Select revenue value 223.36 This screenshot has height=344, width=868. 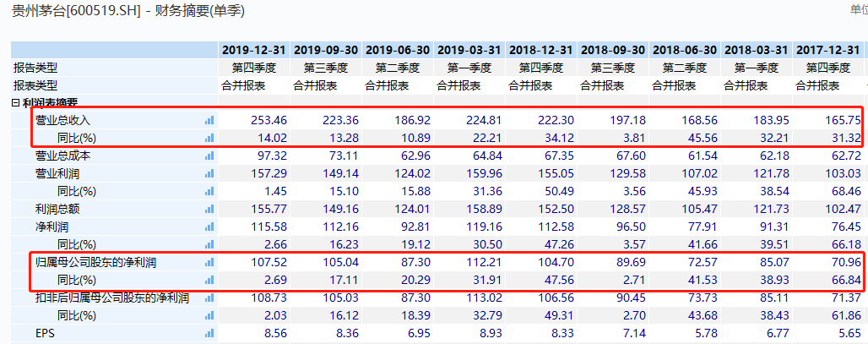pos(341,120)
